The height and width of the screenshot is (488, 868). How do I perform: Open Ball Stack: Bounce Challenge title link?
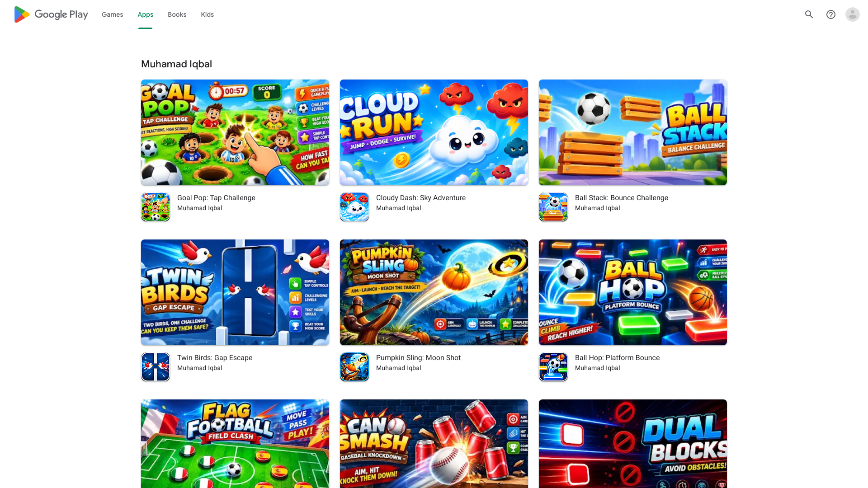(622, 198)
